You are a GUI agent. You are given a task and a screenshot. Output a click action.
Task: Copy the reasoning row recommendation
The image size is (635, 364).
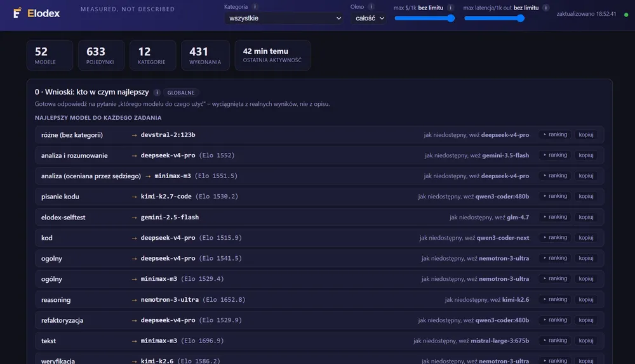pos(585,300)
